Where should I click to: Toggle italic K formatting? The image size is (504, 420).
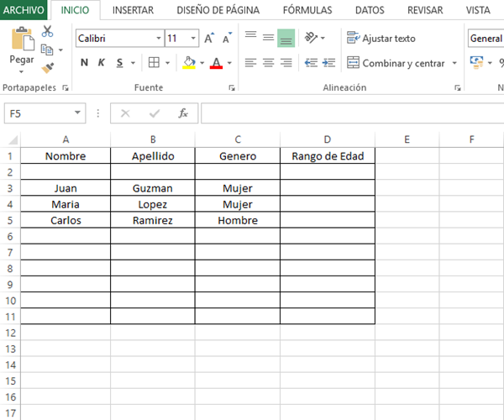(x=102, y=62)
